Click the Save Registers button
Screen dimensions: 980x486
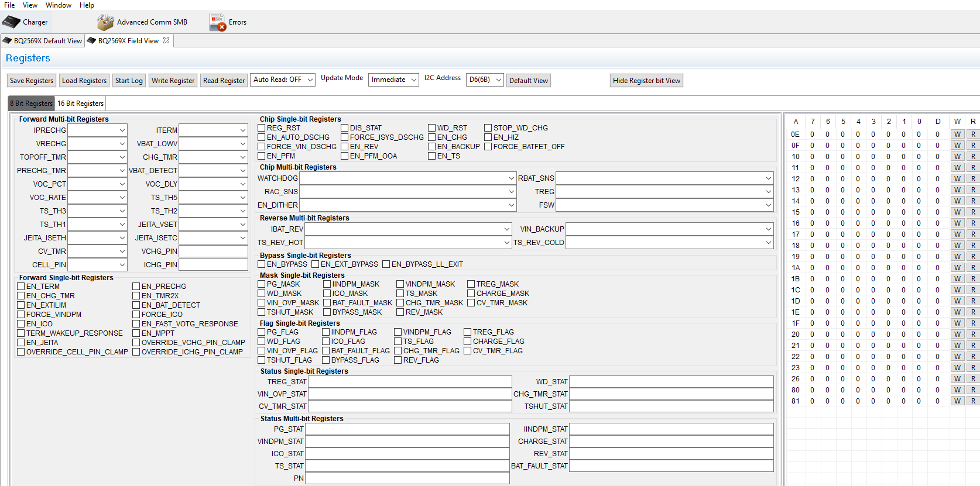tap(32, 81)
